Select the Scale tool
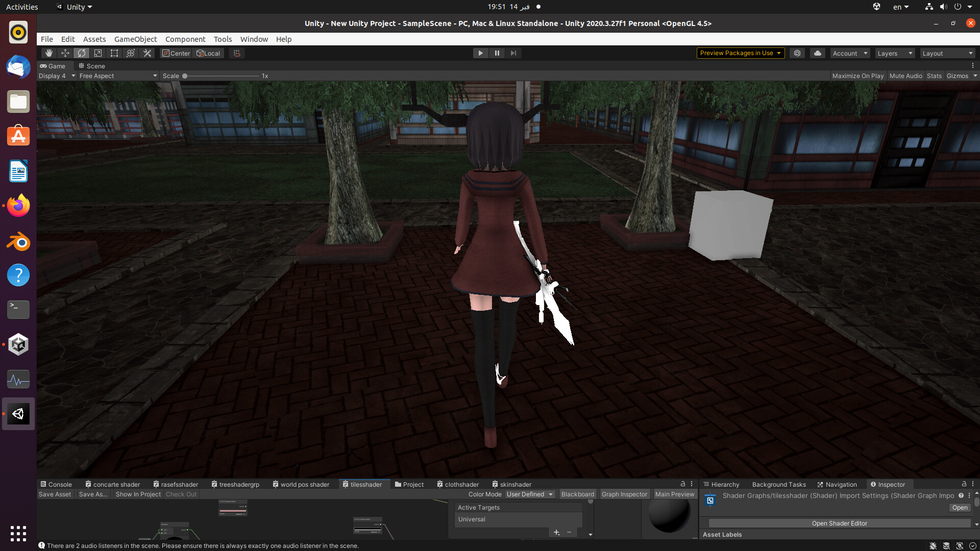Image resolution: width=980 pixels, height=551 pixels. click(97, 53)
